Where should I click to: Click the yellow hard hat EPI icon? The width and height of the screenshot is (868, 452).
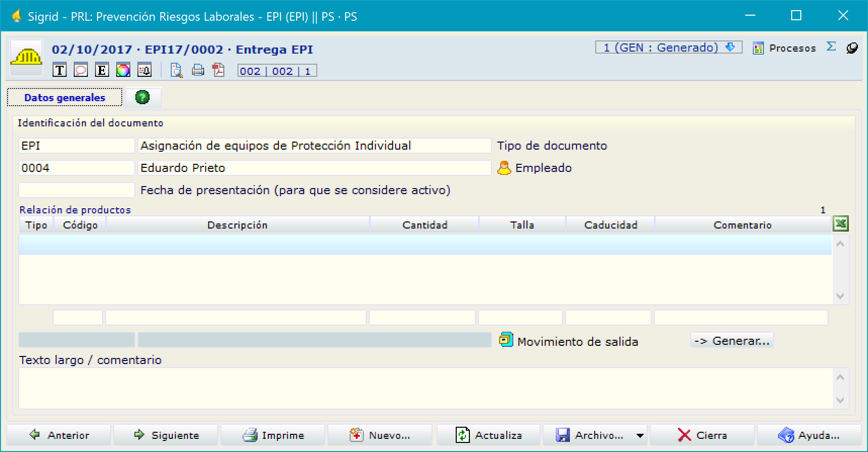(x=26, y=57)
